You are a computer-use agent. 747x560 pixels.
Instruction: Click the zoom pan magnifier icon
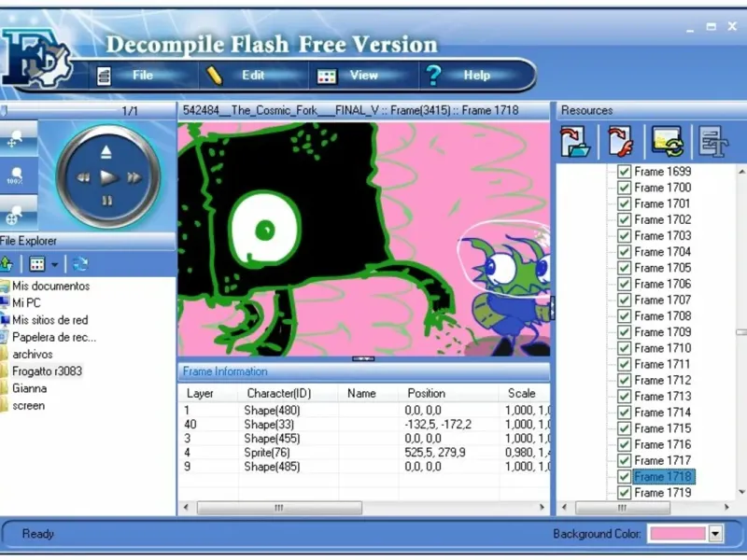[16, 138]
